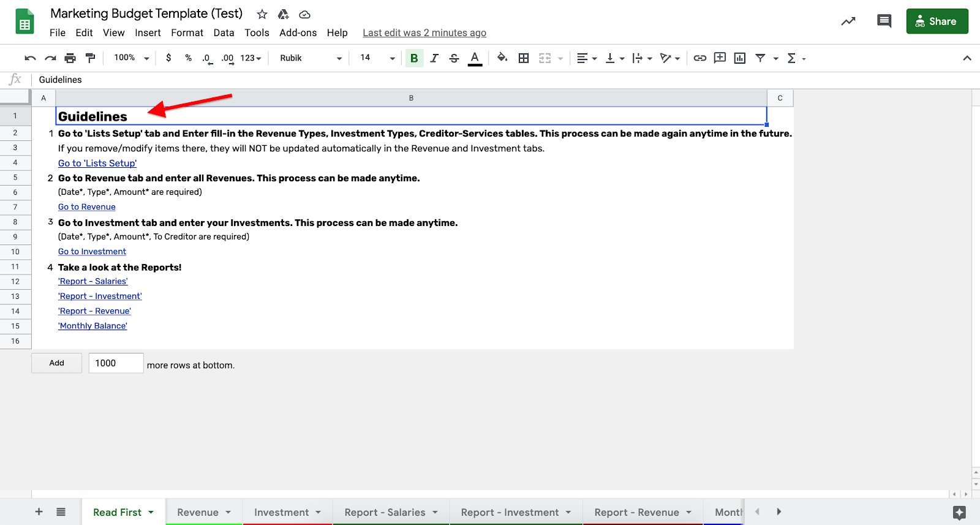Open the font size dropdown
This screenshot has height=525, width=980.
[377, 58]
